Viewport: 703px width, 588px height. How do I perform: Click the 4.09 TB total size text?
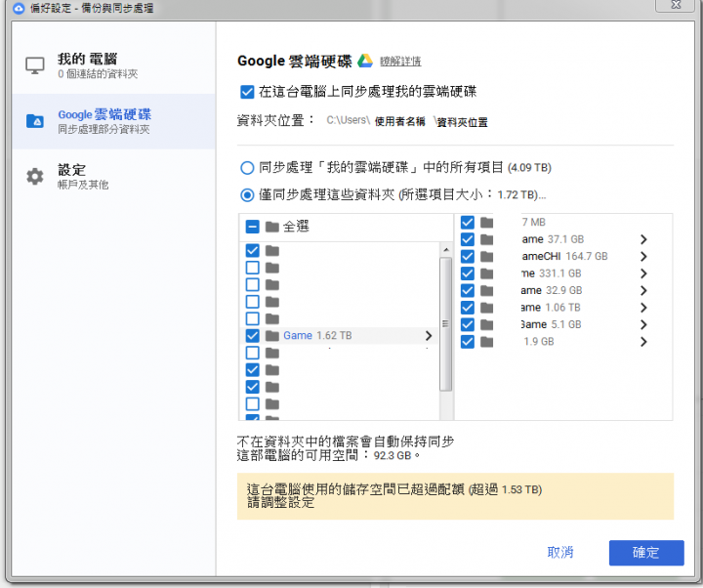coord(529,168)
